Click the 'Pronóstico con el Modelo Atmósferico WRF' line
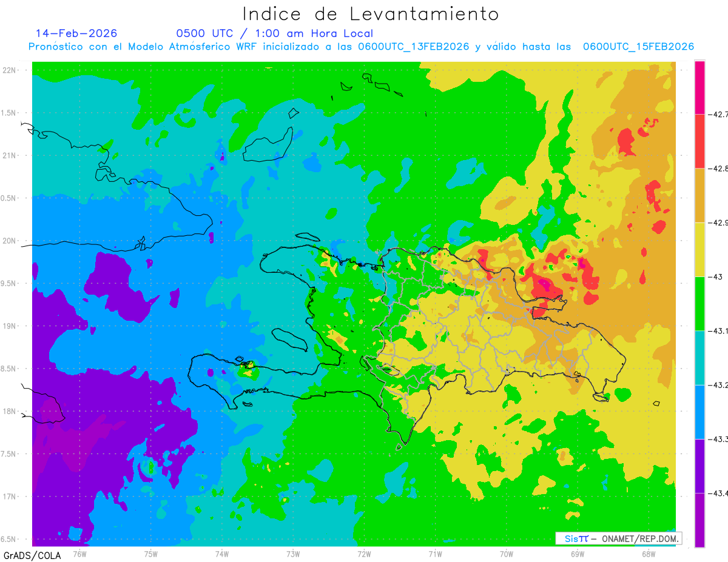728x562 pixels. (361, 47)
